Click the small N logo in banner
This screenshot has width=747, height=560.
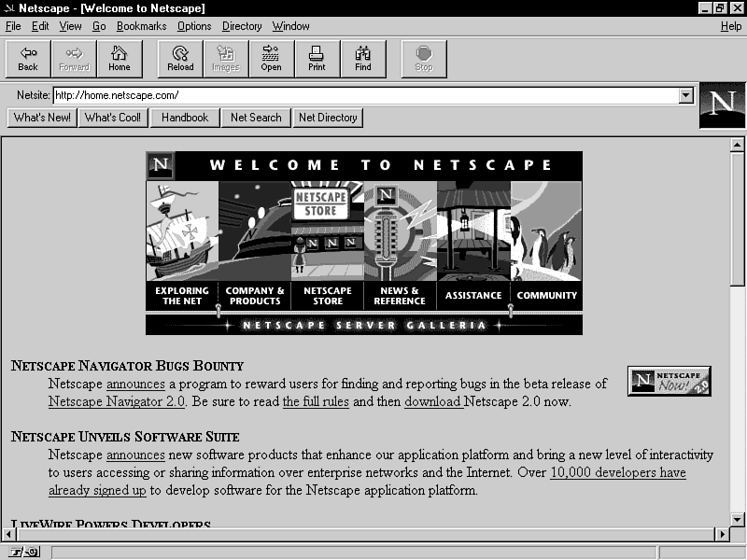click(x=161, y=165)
